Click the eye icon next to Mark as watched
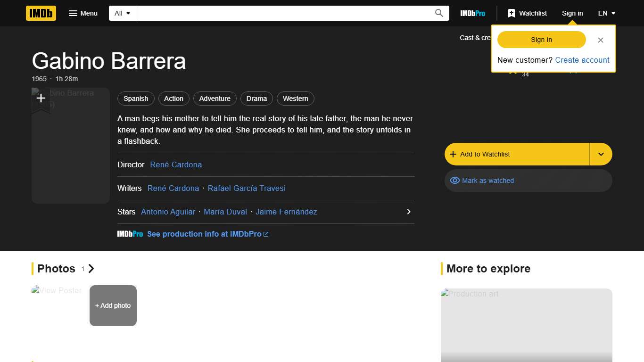Image resolution: width=644 pixels, height=362 pixels. point(454,181)
